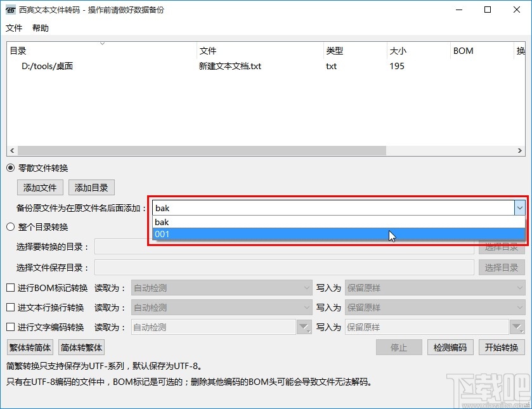Enable the 进文本行换行转换 checkbox
532x409 pixels.
tap(10, 308)
